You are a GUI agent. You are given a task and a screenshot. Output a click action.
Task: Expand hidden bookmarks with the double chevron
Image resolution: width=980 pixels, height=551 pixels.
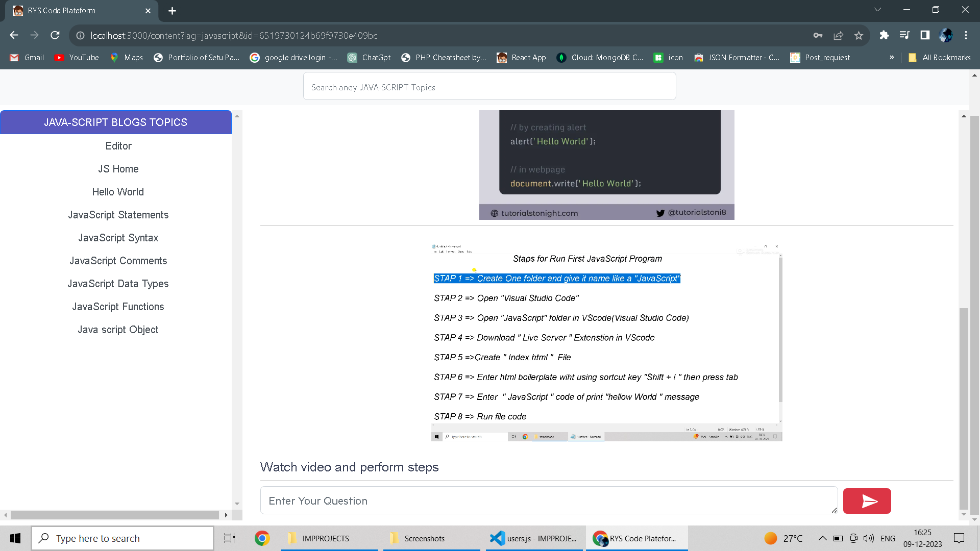tap(892, 58)
